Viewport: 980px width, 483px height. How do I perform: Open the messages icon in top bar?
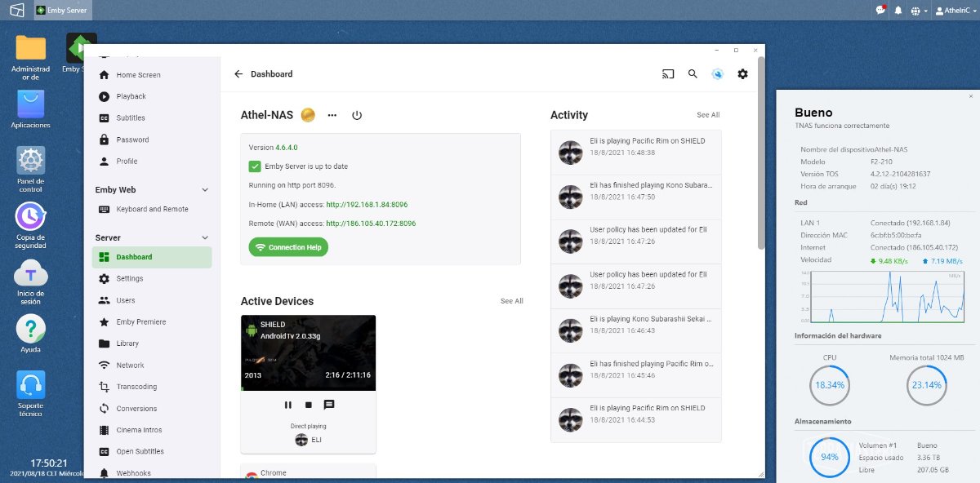[x=880, y=10]
